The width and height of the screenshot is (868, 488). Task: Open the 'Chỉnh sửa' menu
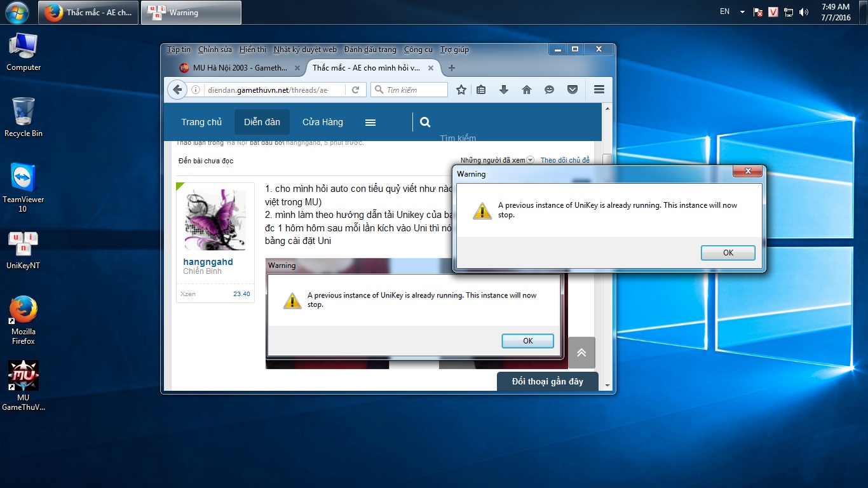click(215, 50)
